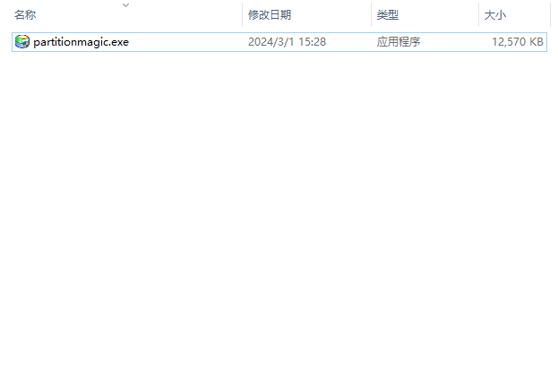Click the 12,570 KB size cell
Image resolution: width=558 pixels, height=392 pixels.
point(518,42)
